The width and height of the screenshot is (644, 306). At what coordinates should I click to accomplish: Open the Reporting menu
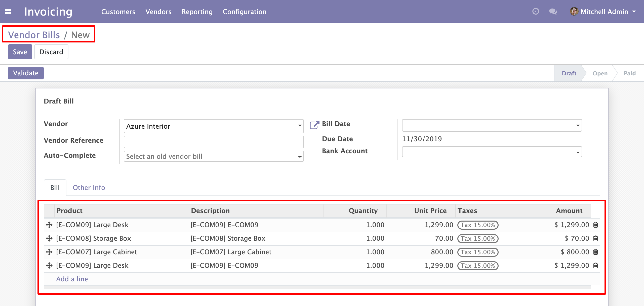[x=197, y=12]
